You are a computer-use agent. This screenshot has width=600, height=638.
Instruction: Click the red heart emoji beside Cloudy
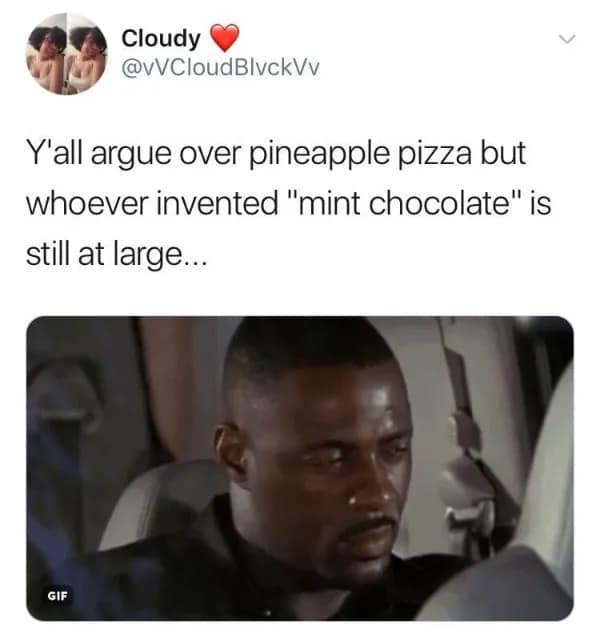tap(224, 38)
